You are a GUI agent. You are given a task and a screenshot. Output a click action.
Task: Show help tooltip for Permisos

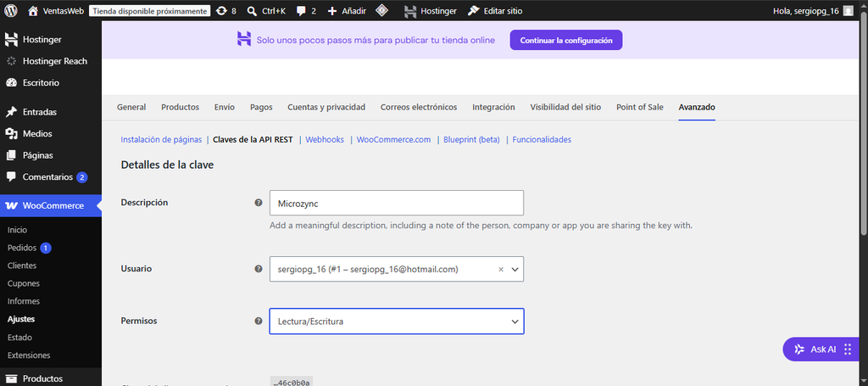tap(258, 321)
